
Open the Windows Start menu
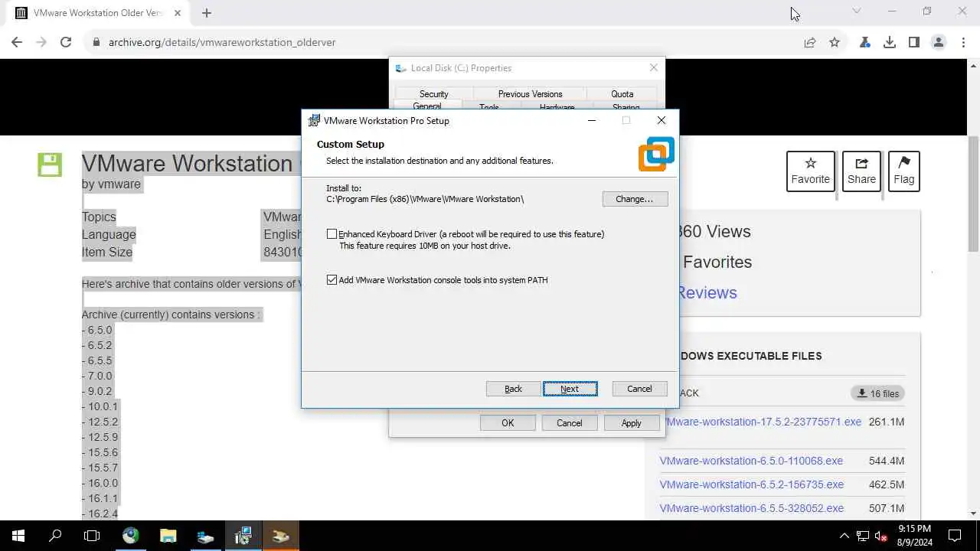[18, 536]
